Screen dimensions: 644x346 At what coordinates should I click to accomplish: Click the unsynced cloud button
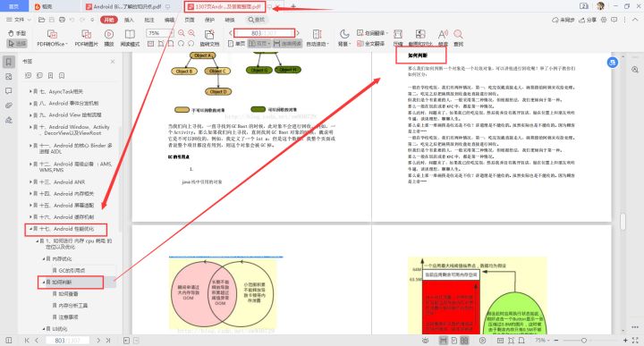pos(563,20)
